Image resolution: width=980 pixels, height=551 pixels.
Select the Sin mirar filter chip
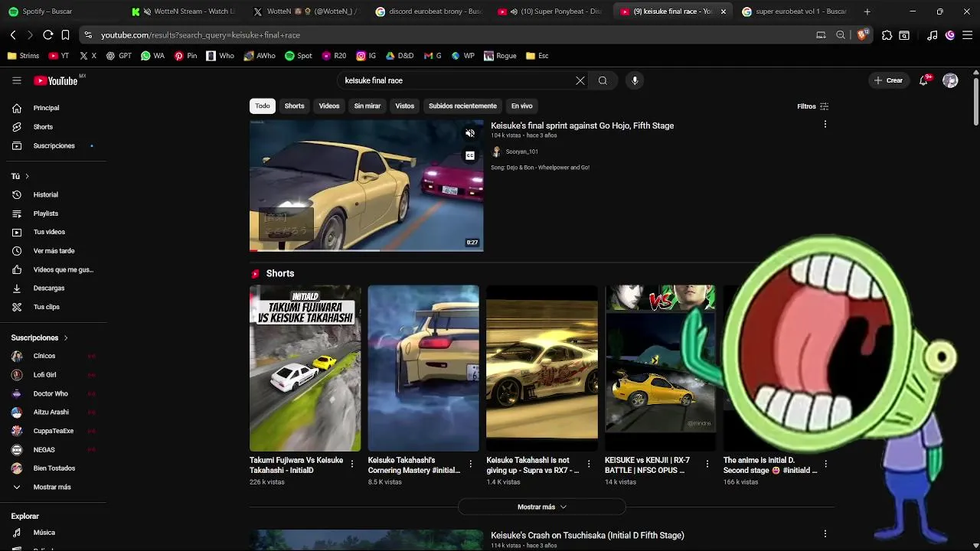pos(367,106)
